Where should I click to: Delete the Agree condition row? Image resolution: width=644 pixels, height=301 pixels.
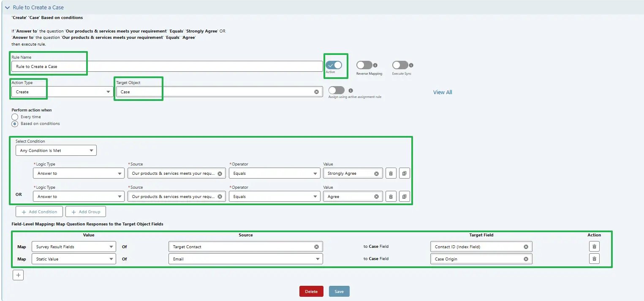click(x=391, y=196)
